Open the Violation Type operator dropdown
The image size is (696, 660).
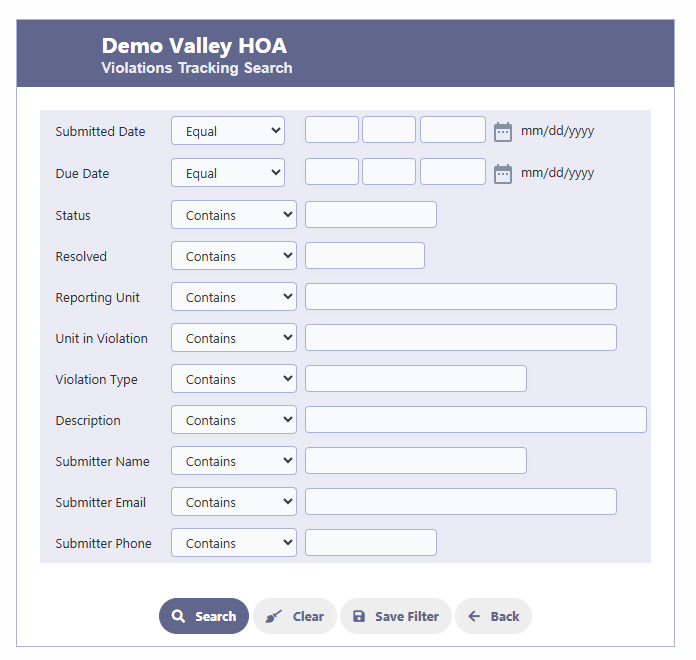234,379
